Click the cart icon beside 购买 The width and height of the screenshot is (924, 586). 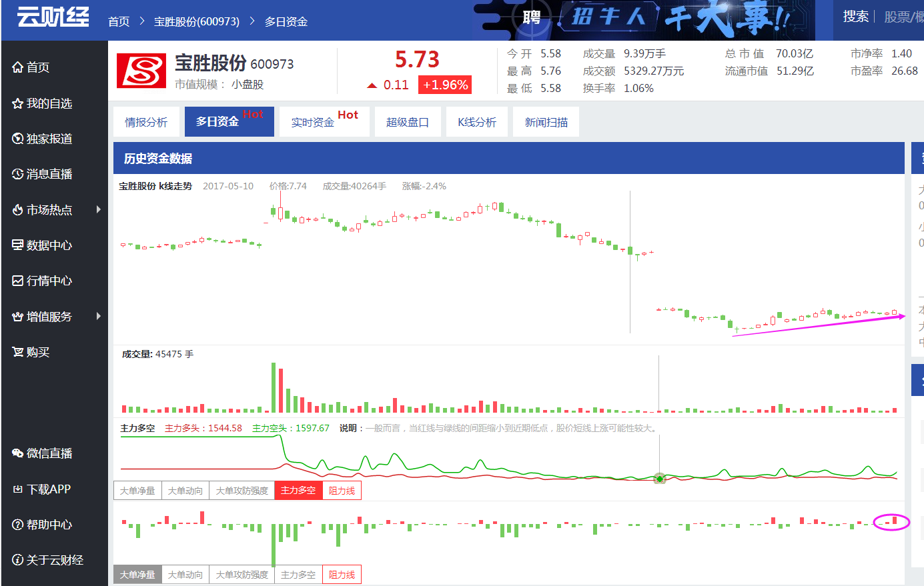(x=18, y=352)
